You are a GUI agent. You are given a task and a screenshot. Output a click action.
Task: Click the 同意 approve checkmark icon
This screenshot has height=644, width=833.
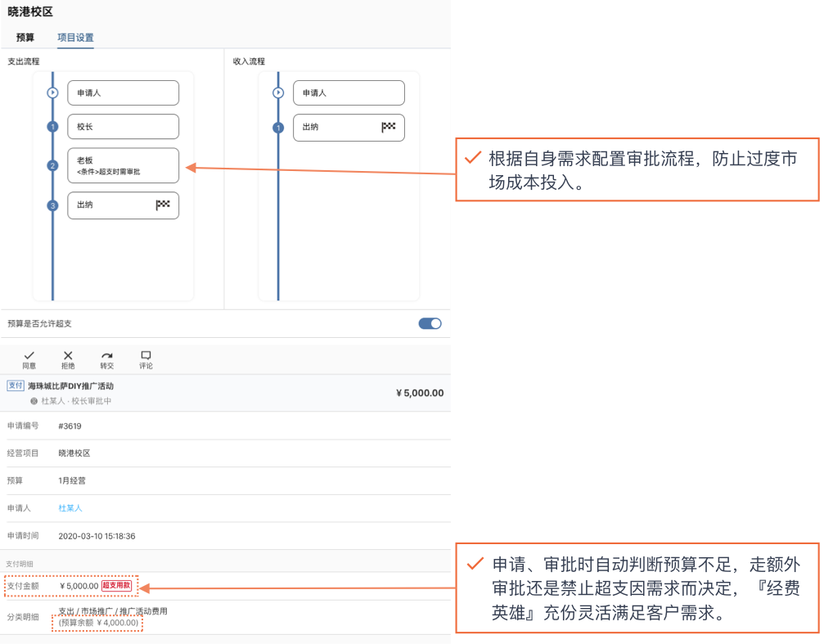(29, 355)
